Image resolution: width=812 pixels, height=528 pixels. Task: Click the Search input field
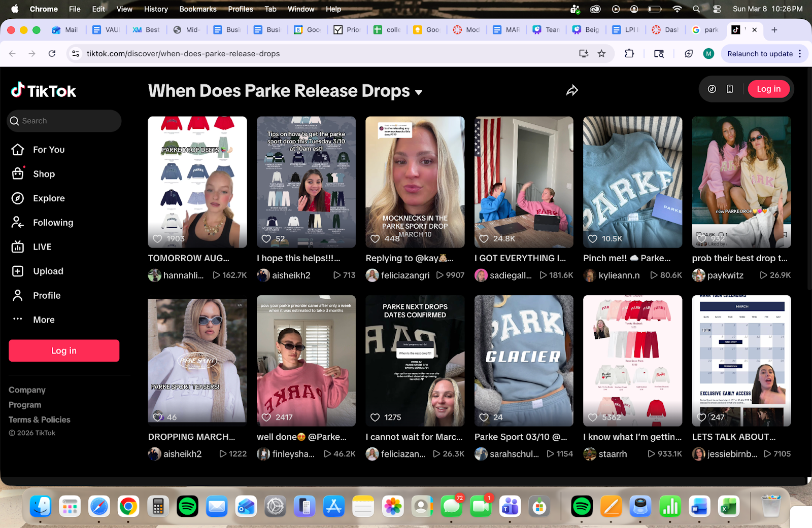pos(65,121)
